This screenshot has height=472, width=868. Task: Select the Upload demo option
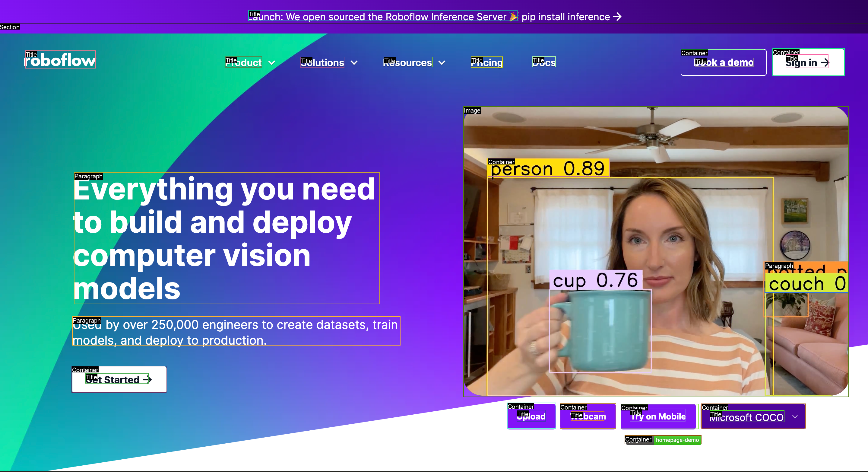point(531,416)
